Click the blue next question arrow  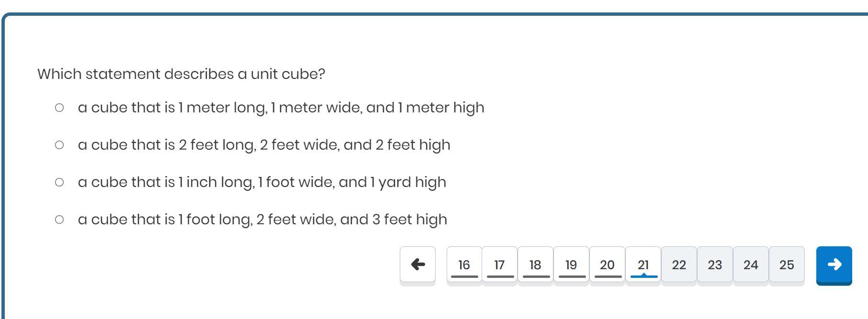834,264
